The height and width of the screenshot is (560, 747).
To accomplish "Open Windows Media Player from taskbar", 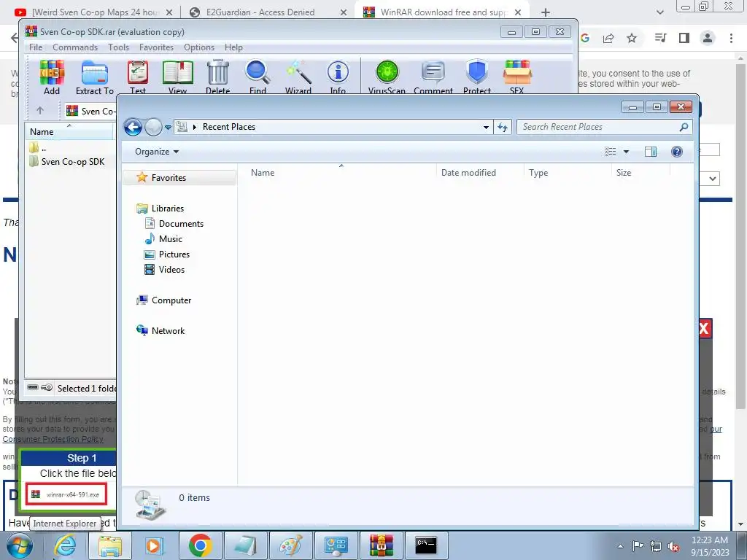I will pos(155,545).
